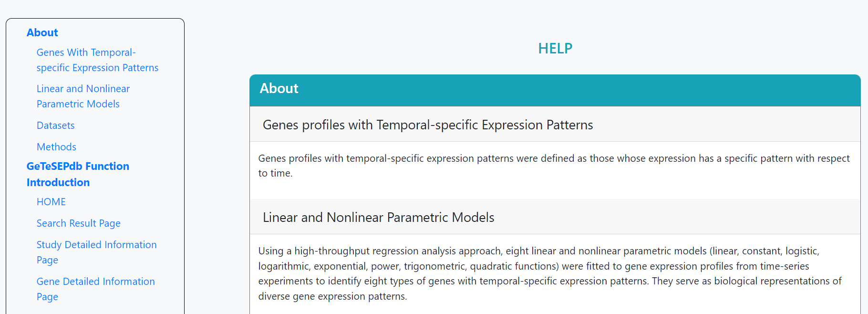Go to Linear and Nonlinear Parametric Models
The image size is (868, 314).
pyautogui.click(x=83, y=89)
